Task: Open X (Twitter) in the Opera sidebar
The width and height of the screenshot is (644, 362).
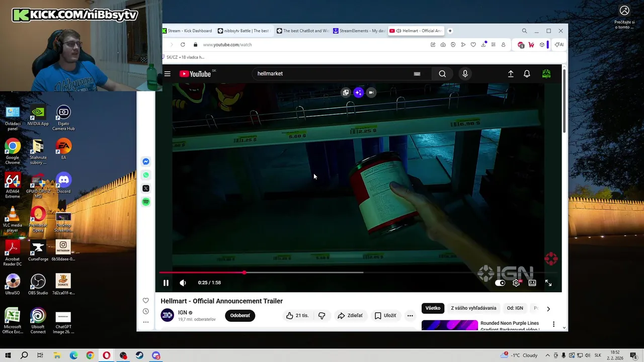Action: pos(146,189)
